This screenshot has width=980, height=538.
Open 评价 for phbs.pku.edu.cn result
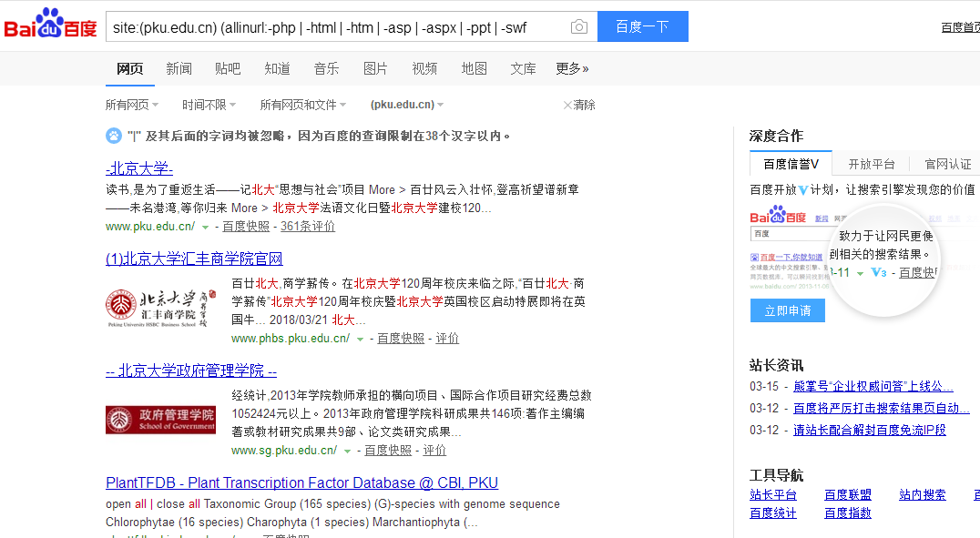pyautogui.click(x=447, y=338)
